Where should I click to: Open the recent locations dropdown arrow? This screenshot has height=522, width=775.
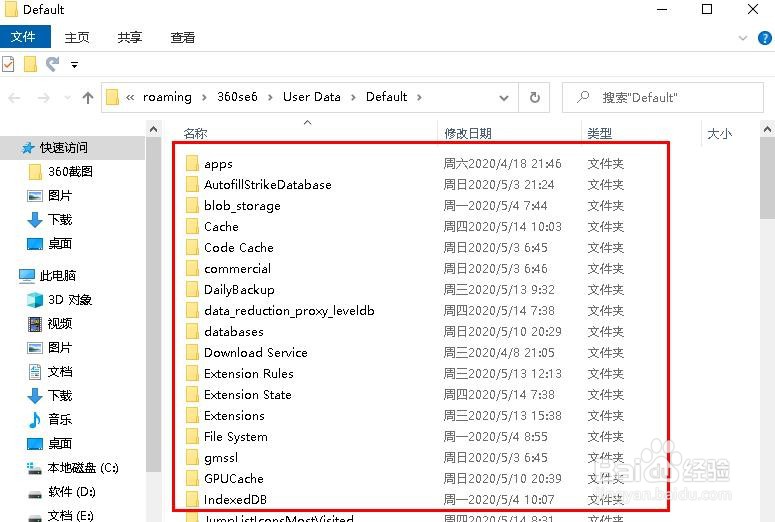pyautogui.click(x=67, y=98)
